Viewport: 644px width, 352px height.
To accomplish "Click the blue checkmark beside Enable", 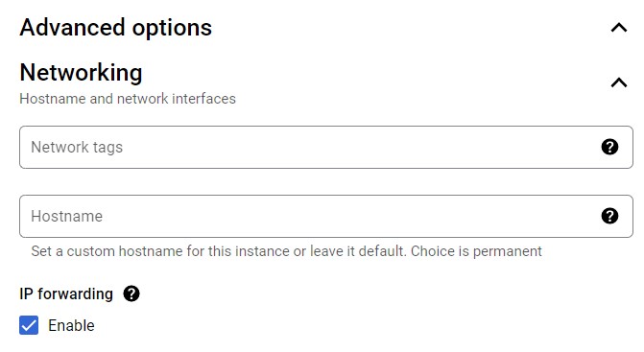I will point(29,325).
